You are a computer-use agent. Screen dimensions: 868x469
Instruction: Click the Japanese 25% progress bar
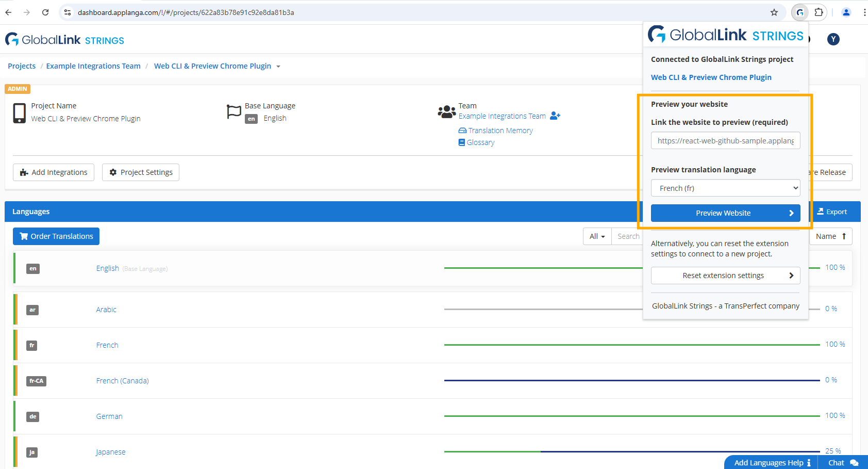[x=632, y=451]
